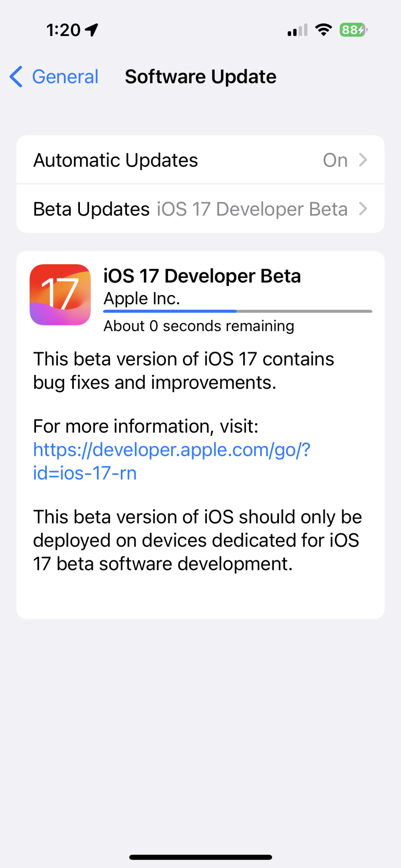Select the gray iOS 17 Developer Beta value
Image resolution: width=401 pixels, height=868 pixels.
(252, 209)
